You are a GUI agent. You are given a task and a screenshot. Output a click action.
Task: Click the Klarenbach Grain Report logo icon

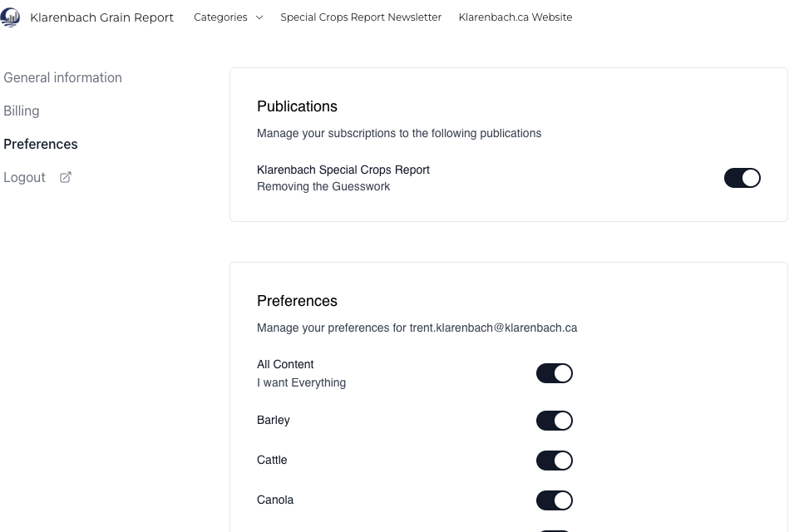pyautogui.click(x=10, y=17)
